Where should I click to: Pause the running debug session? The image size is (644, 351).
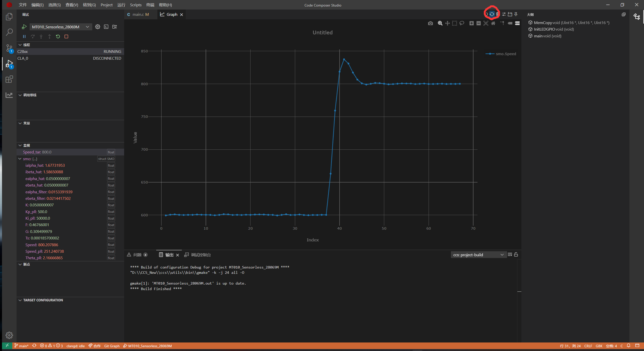(x=24, y=37)
